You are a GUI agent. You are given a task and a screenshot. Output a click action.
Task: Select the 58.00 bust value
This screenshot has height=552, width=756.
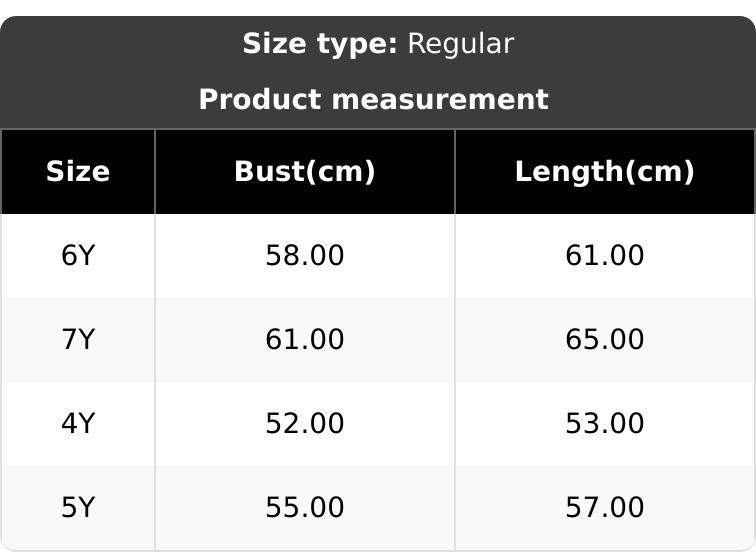pyautogui.click(x=305, y=256)
